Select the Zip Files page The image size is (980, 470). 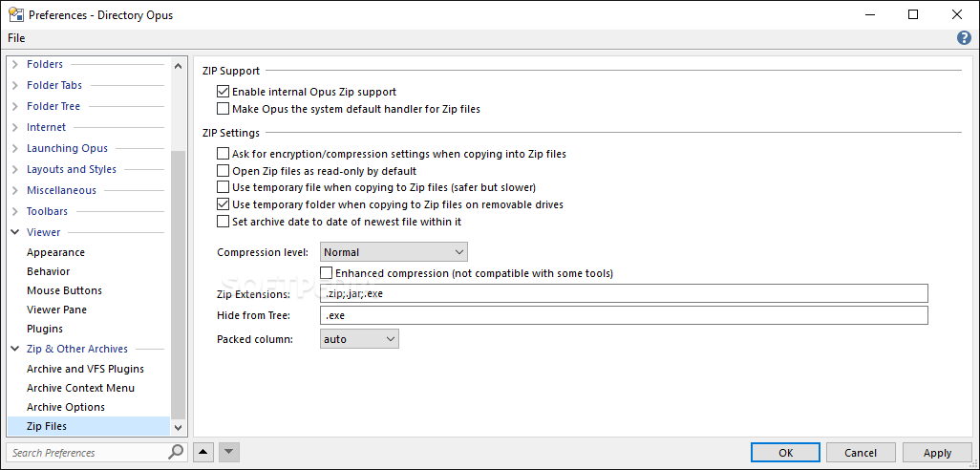coord(88,426)
